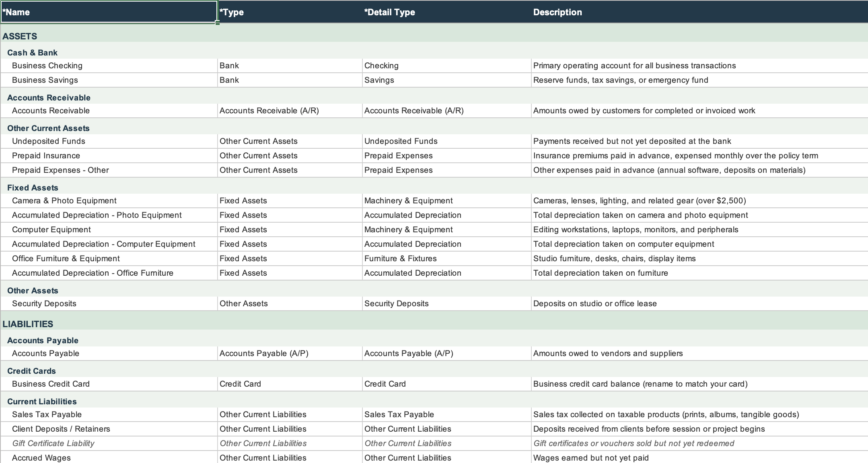Image resolution: width=868 pixels, height=463 pixels.
Task: Select the Security Deposits name cell
Action: [109, 303]
